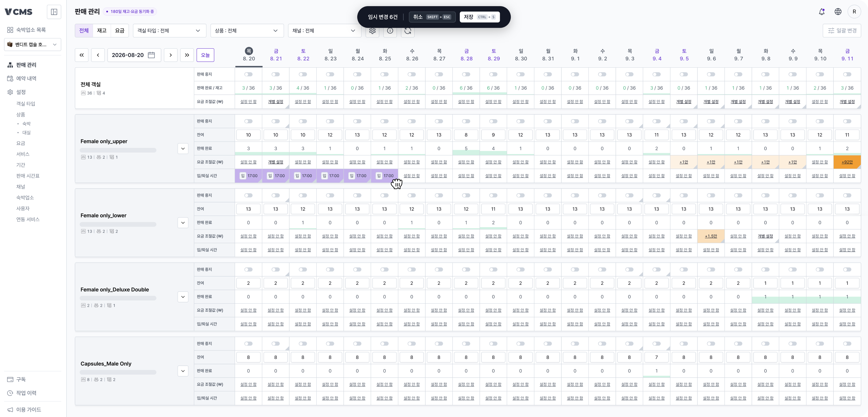Open language globe icon

pos(838,12)
